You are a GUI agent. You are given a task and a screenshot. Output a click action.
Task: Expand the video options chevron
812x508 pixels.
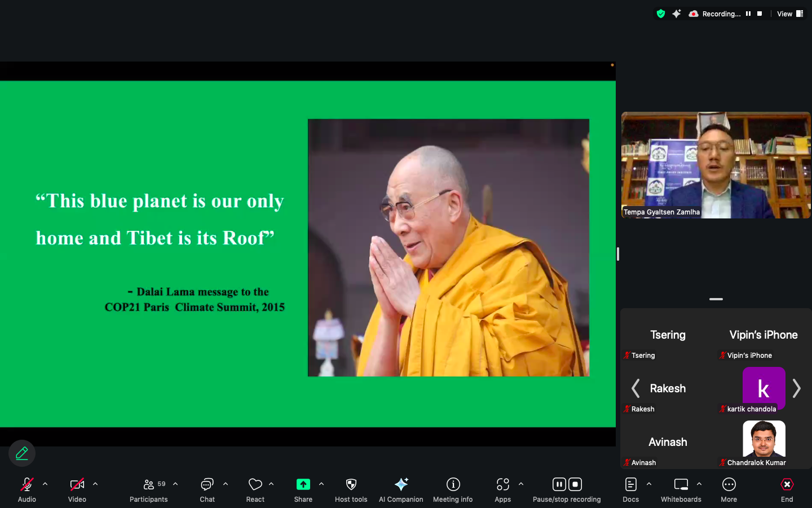coord(95,484)
